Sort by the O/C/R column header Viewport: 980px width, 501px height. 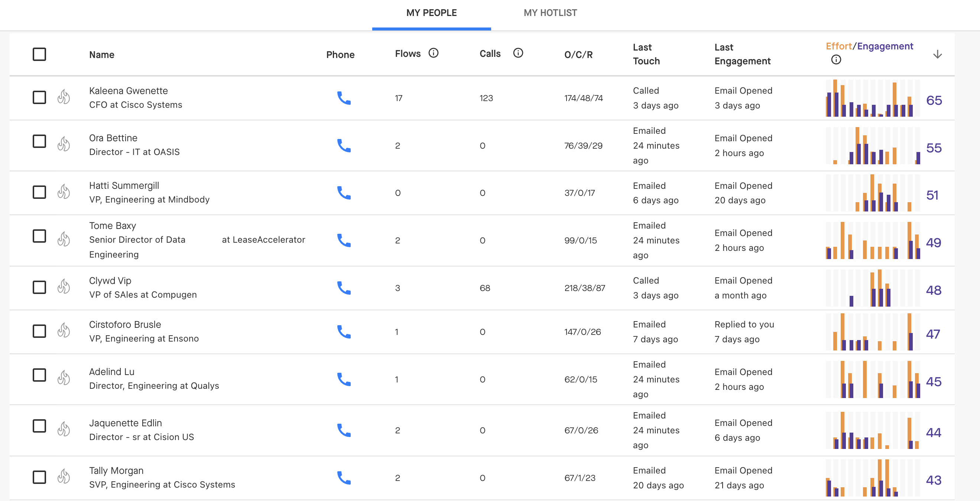coord(578,54)
